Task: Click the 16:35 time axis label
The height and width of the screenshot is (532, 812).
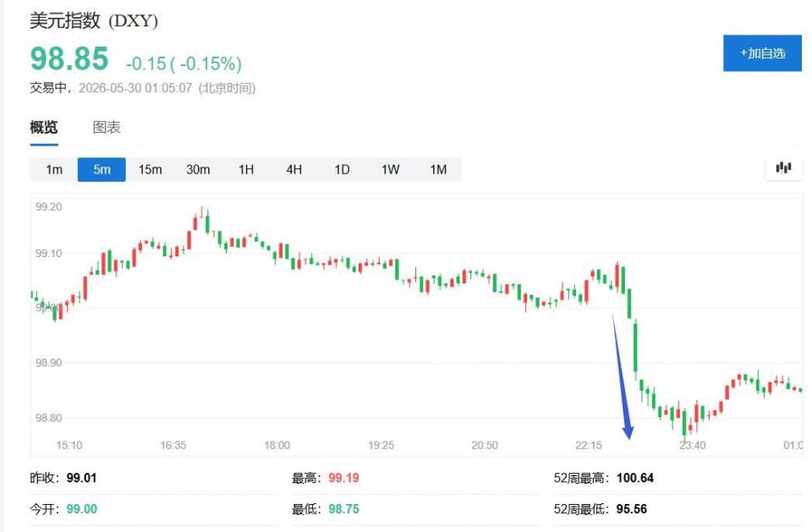Action: [x=173, y=445]
